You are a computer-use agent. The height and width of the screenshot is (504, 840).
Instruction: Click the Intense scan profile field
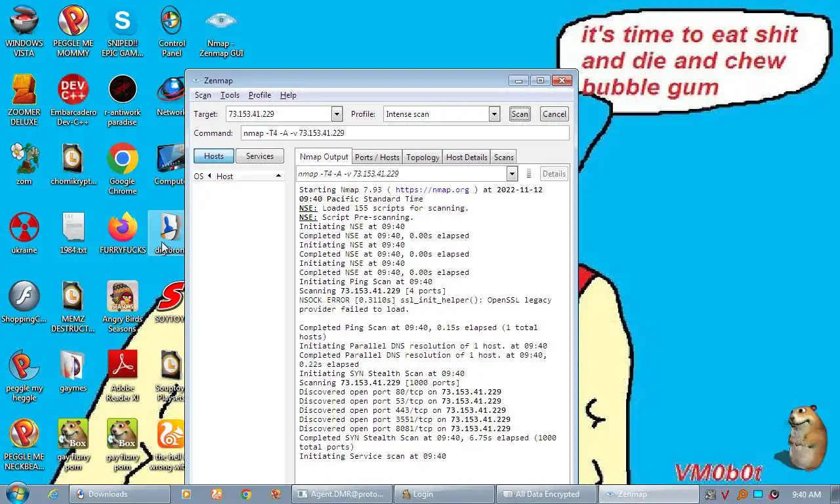(x=436, y=114)
